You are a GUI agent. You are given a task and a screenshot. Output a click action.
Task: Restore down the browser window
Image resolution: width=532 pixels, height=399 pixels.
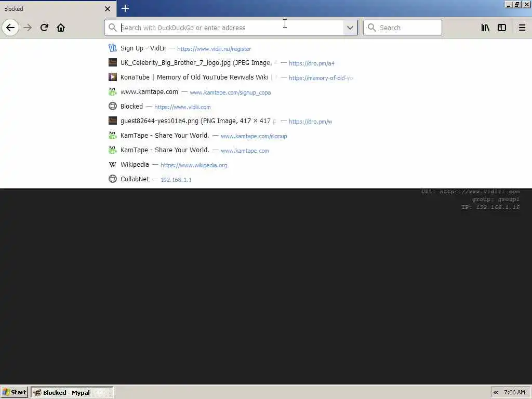click(x=517, y=5)
